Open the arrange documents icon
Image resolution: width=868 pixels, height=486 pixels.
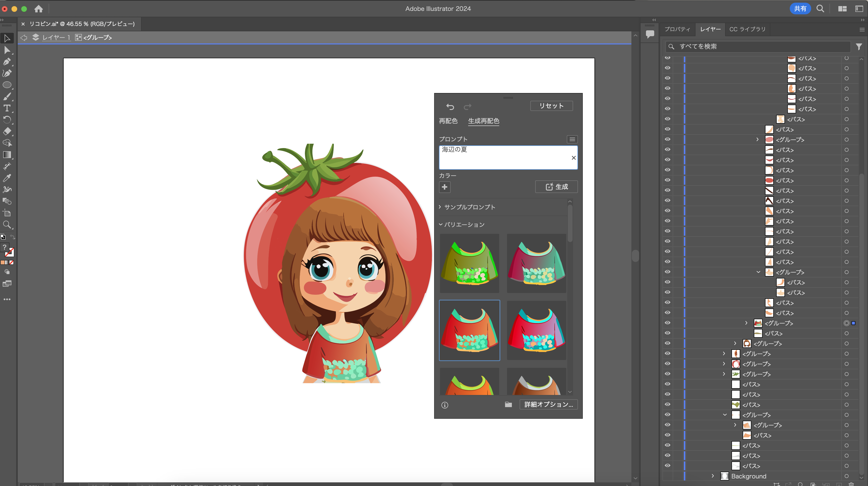tap(842, 9)
